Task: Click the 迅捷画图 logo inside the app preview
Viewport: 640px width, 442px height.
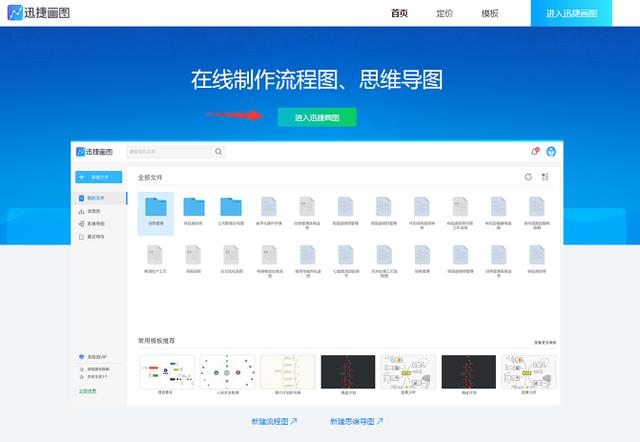Action: [x=94, y=152]
